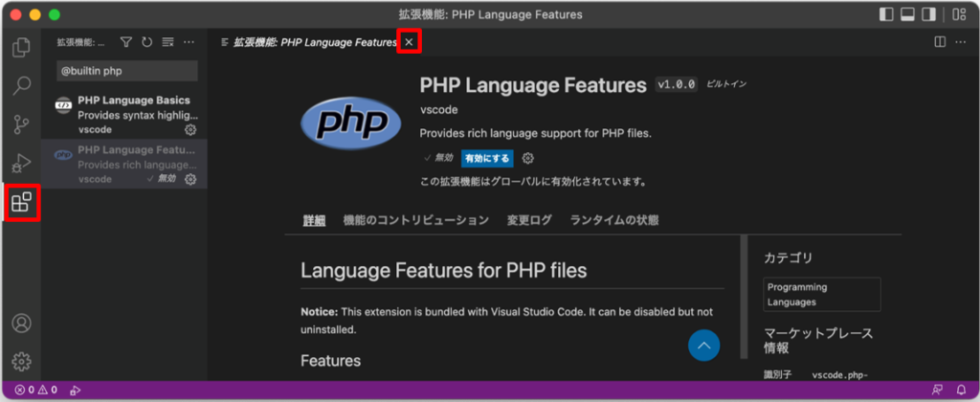Viewport: 980px width, 402px height.
Task: Click the v1.0.0 version badge
Action: click(676, 84)
